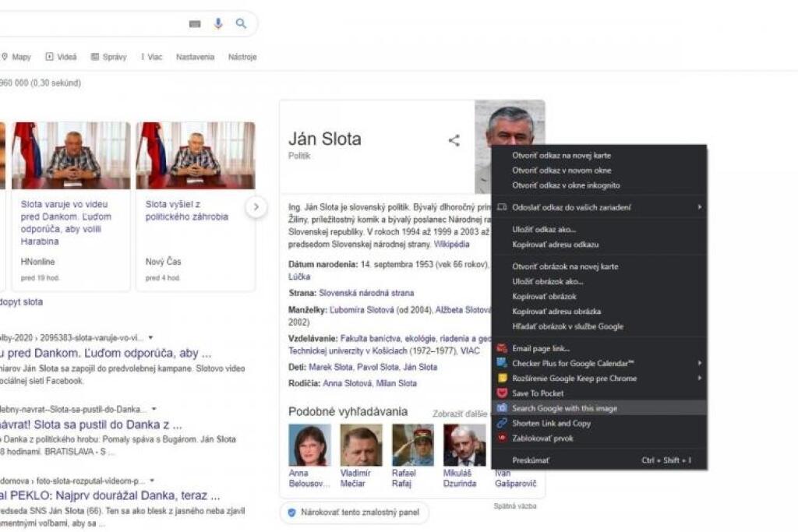Screen dimensions: 798x532
Task: Open Wikipédia link in description
Action: pyautogui.click(x=451, y=244)
